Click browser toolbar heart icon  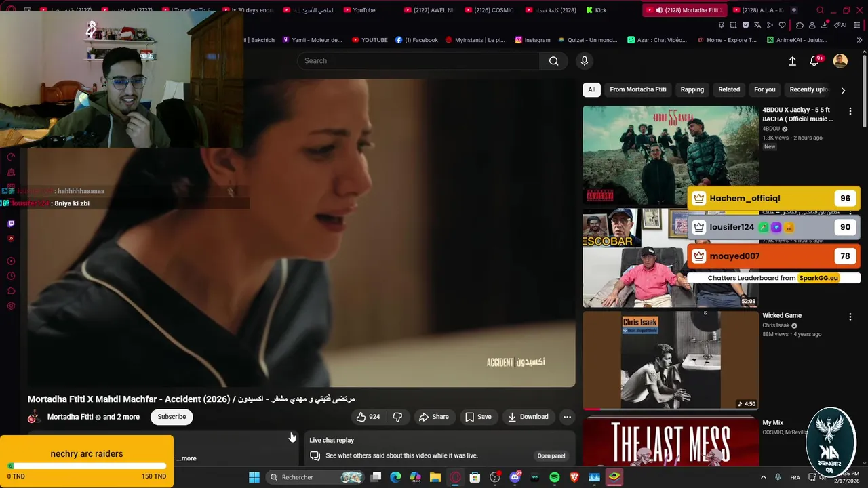pos(782,25)
